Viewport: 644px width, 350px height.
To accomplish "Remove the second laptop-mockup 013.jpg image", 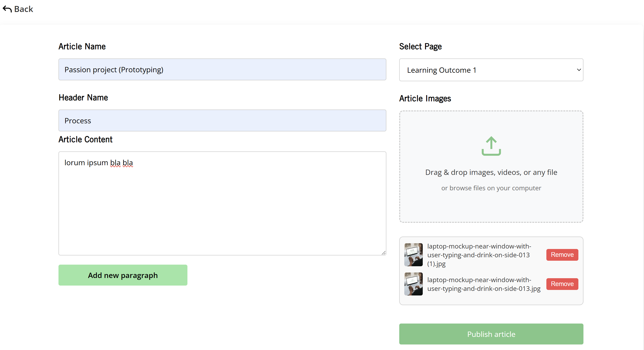I will pos(562,284).
